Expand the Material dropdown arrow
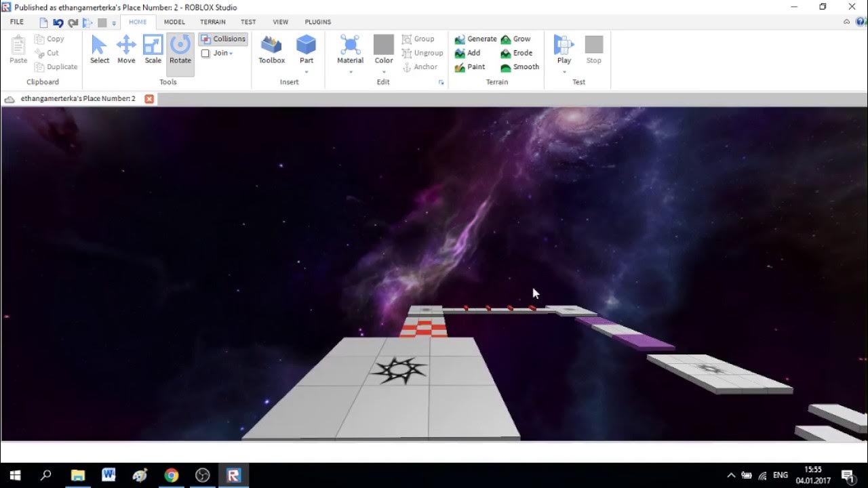 [351, 72]
